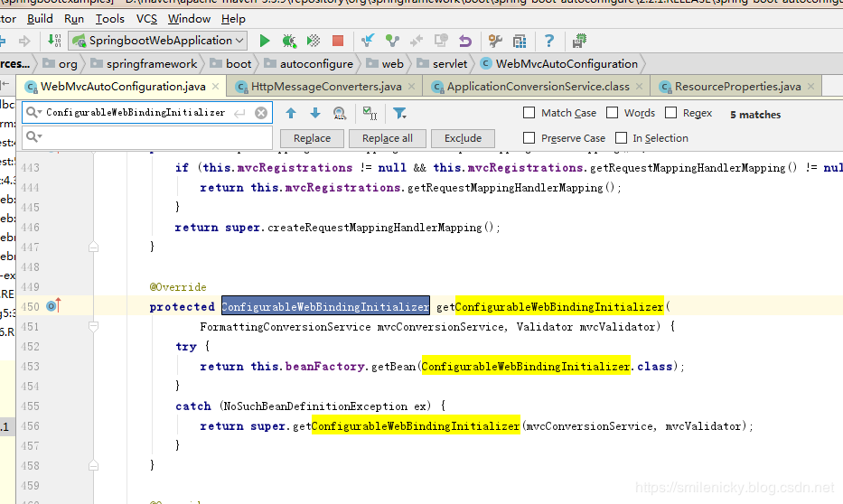Enable the In Selection checkbox
This screenshot has width=843, height=504.
tap(621, 138)
